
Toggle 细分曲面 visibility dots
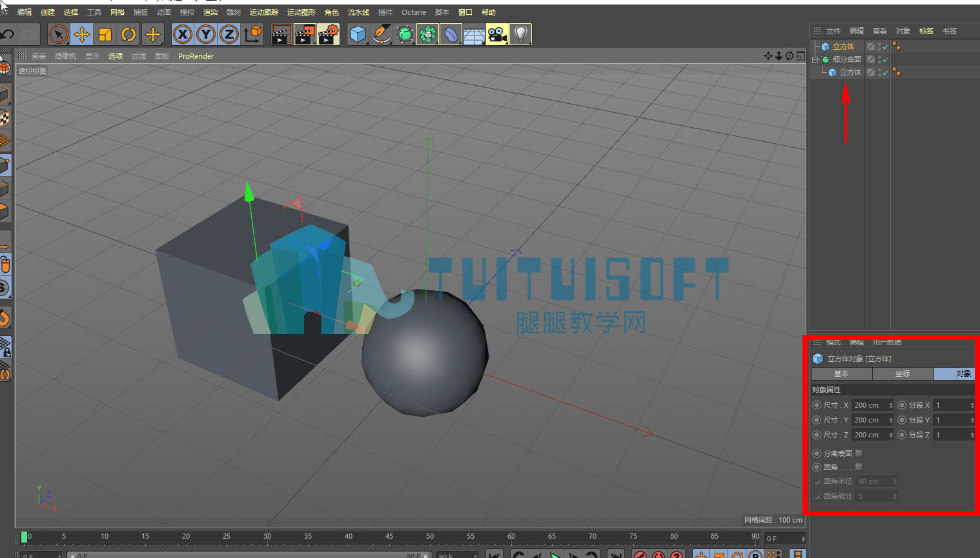tap(879, 59)
